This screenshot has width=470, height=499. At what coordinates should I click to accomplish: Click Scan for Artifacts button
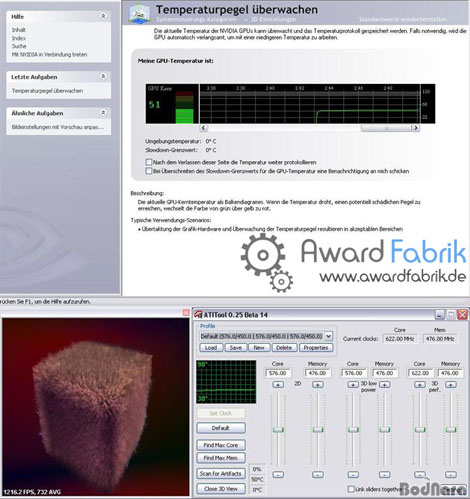click(x=221, y=473)
